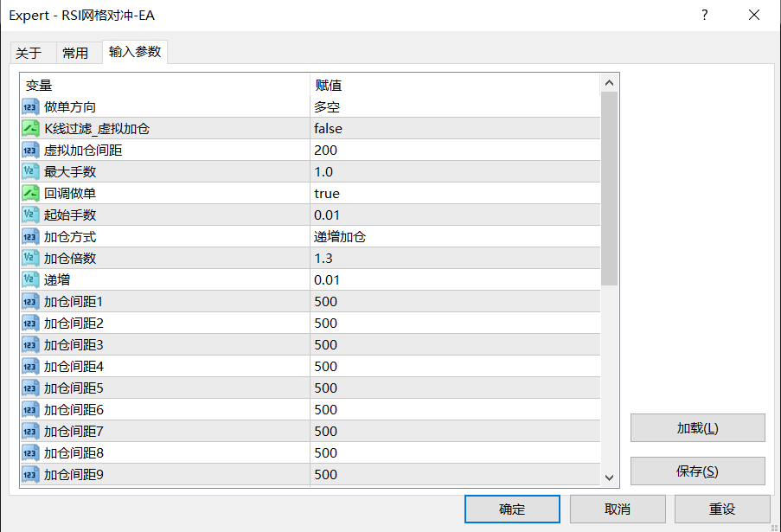Click the 保存(S) button
781x532 pixels.
697,471
